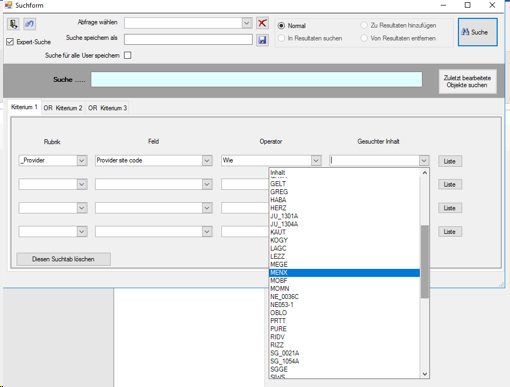This screenshot has height=387, width=510.
Task: Save the search with the blue floppy disk icon
Action: [x=262, y=40]
